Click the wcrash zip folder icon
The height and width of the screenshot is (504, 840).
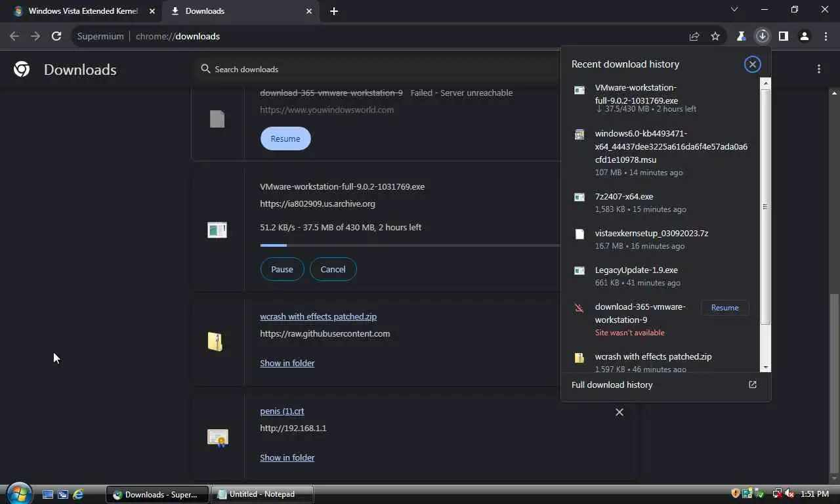(216, 341)
